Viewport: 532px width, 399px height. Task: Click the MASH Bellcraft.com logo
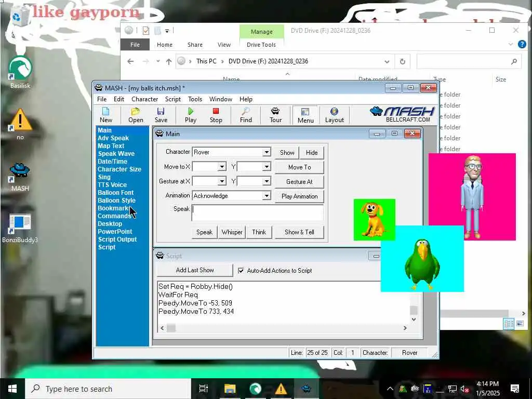(x=402, y=114)
